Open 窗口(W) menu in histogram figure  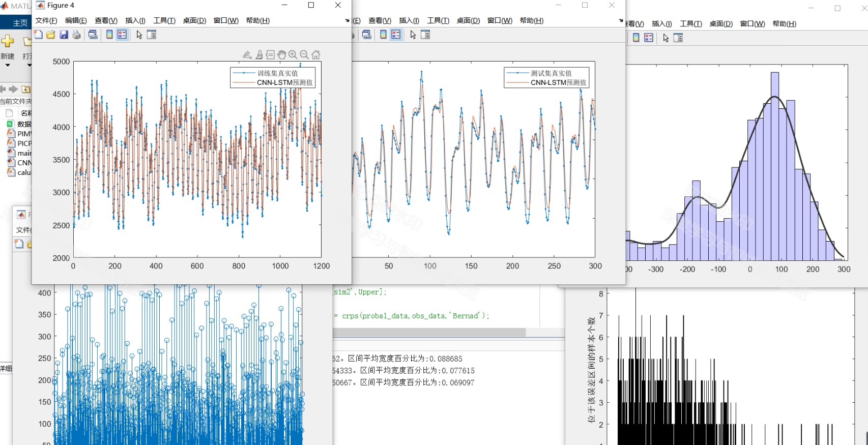coord(753,23)
